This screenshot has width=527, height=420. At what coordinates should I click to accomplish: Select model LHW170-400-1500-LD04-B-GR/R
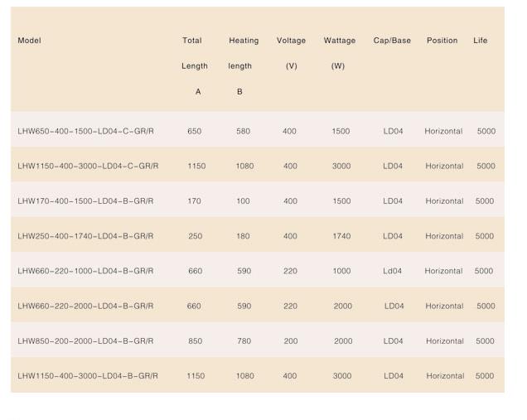coord(85,201)
